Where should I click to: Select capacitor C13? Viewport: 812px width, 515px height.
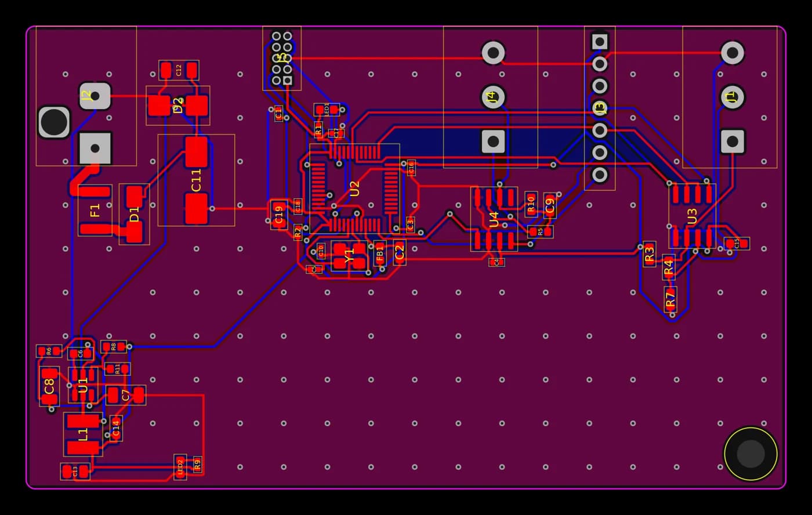point(75,471)
